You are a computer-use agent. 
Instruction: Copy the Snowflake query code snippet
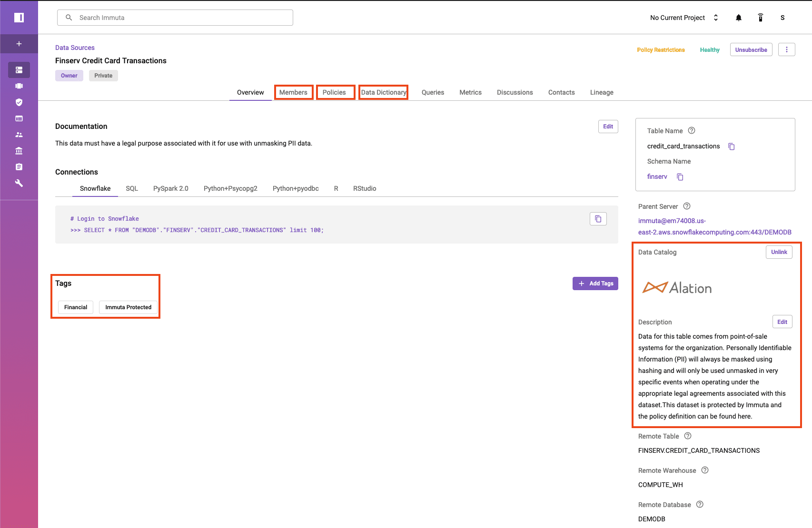click(x=598, y=219)
